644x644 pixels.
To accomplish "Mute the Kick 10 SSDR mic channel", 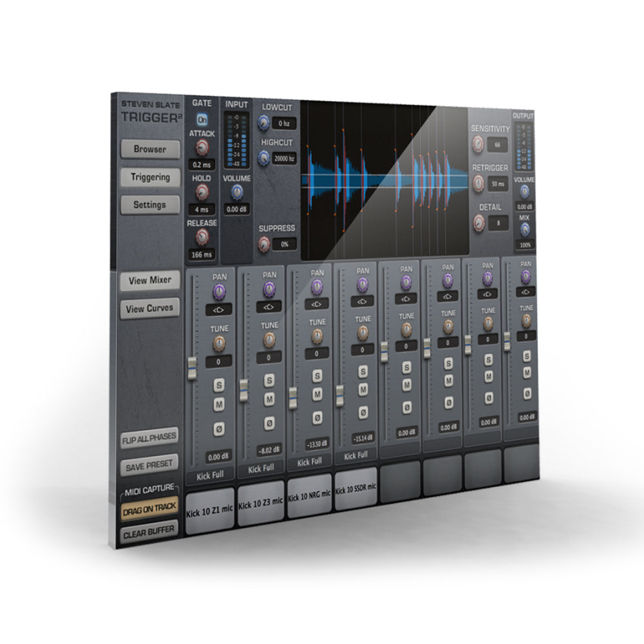I will point(363,390).
